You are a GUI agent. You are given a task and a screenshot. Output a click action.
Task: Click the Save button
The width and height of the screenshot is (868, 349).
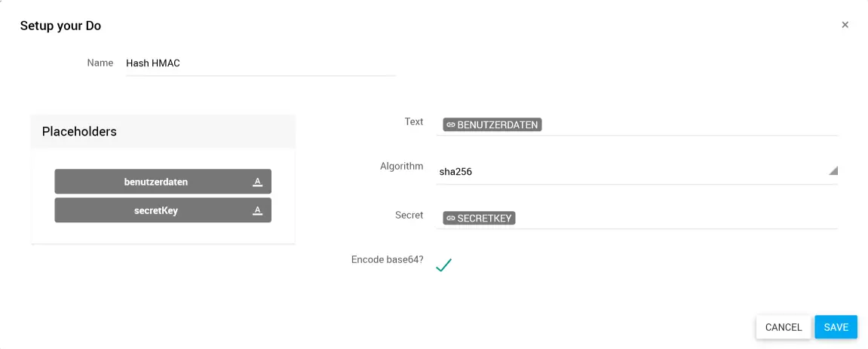[x=836, y=327]
